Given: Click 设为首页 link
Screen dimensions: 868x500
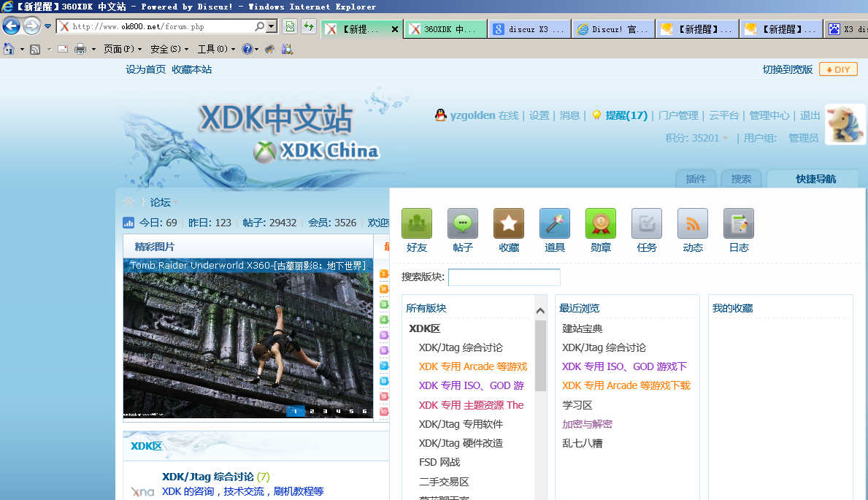Looking at the screenshot, I should 145,69.
